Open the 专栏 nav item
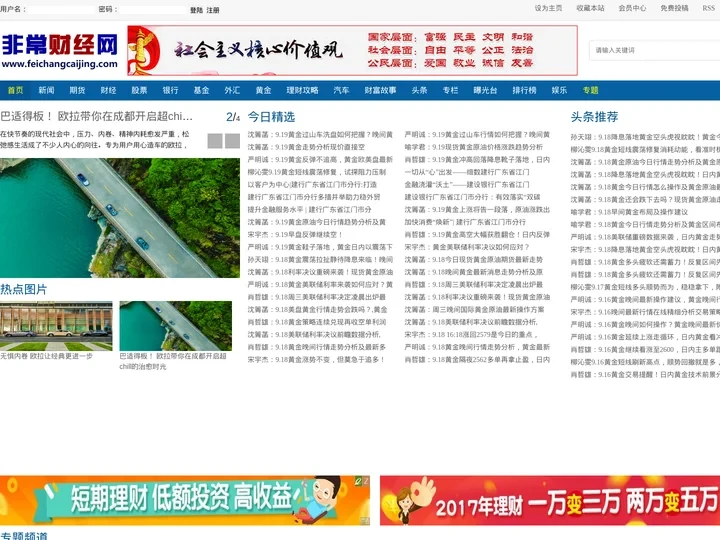Viewport: 720px width, 540px height. (x=450, y=90)
